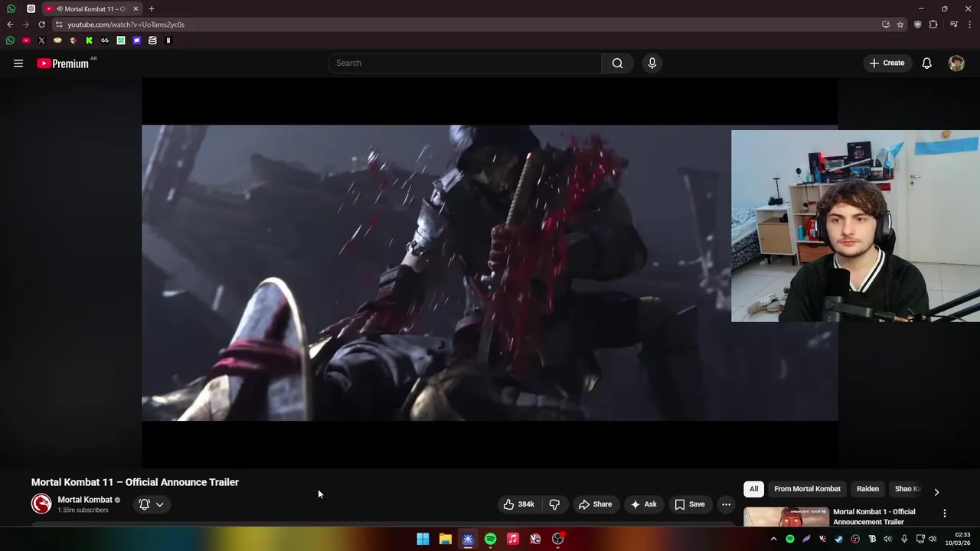
Task: Start voice search with the microphone
Action: coord(652,64)
